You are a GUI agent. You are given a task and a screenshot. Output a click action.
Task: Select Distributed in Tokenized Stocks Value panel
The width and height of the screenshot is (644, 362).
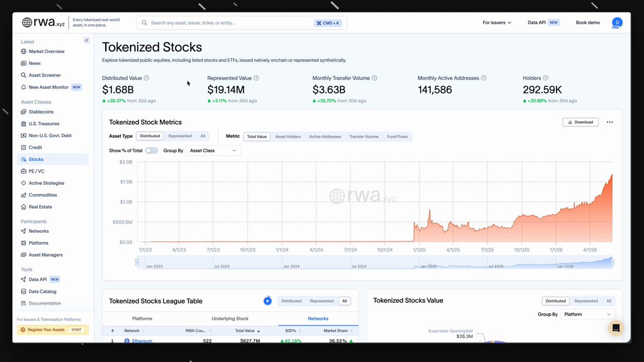click(x=555, y=301)
